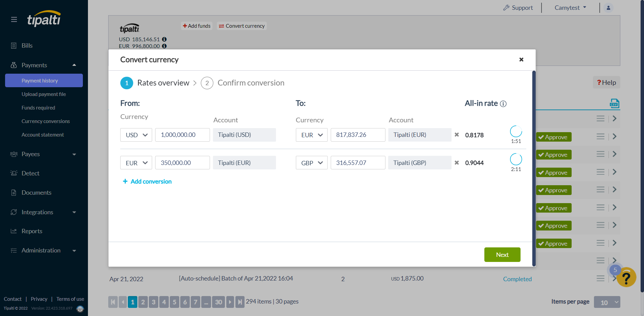This screenshot has width=644, height=316.
Task: Open Currency conversions page
Action: [x=46, y=121]
